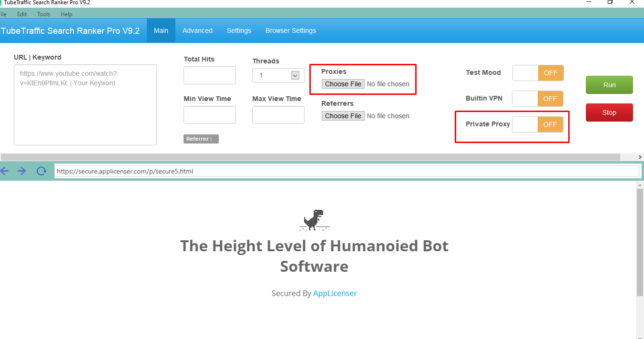Switch to the Advanced tab
This screenshot has width=644, height=339.
[x=197, y=31]
